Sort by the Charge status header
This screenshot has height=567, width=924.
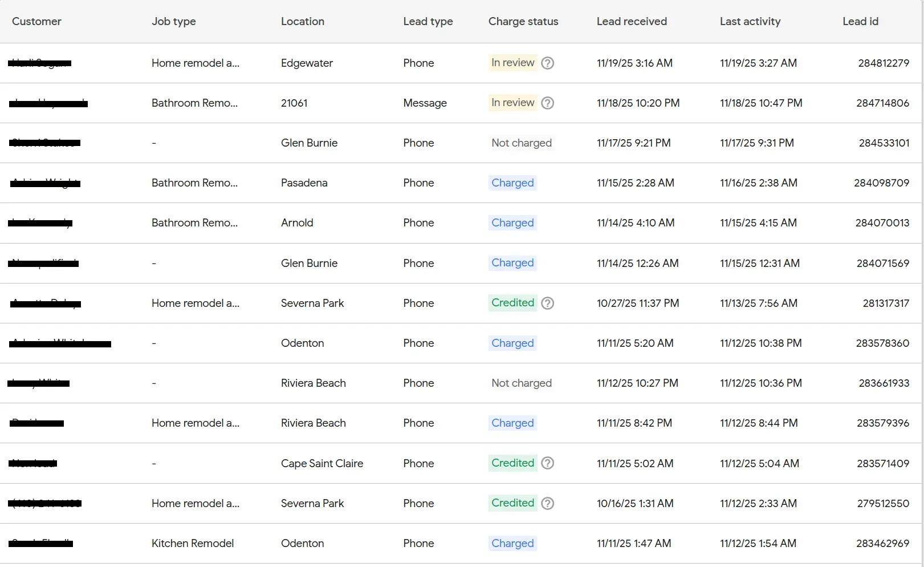click(x=523, y=21)
